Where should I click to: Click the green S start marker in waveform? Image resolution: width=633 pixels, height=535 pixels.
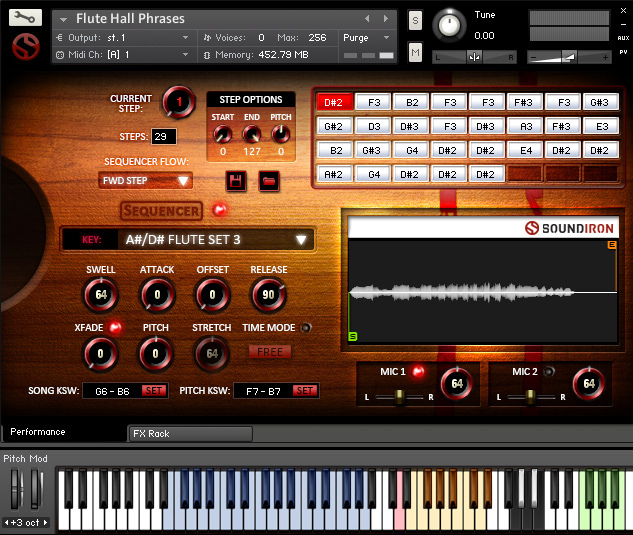click(x=352, y=336)
